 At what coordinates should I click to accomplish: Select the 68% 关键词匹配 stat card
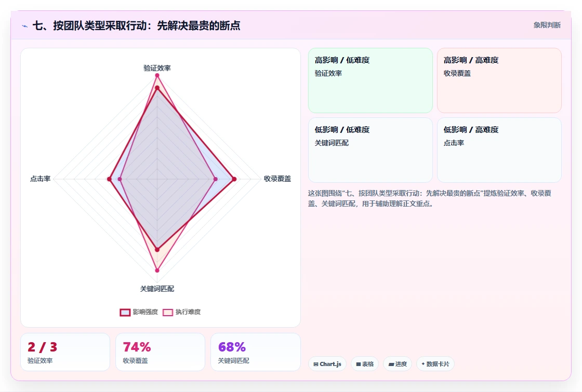point(255,352)
